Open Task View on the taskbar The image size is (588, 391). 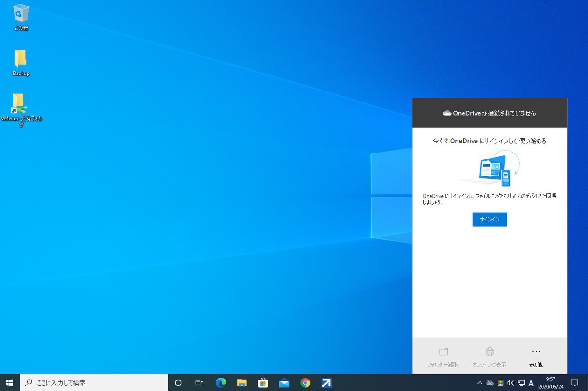pos(199,383)
